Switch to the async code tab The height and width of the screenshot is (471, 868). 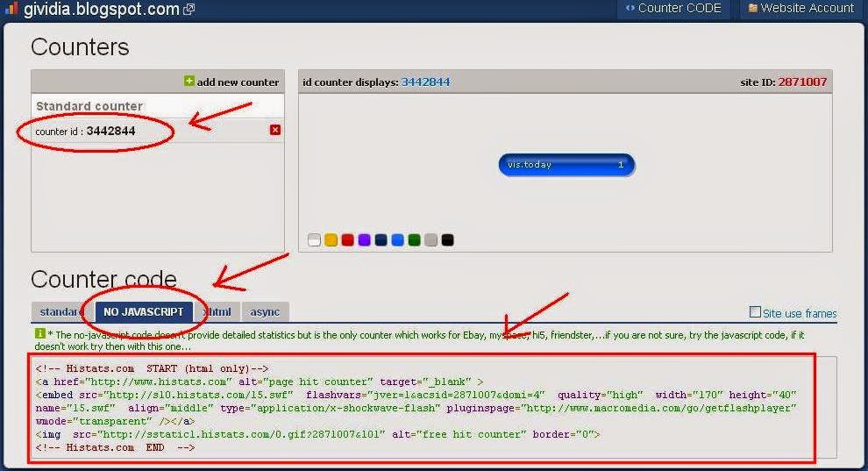(265, 311)
